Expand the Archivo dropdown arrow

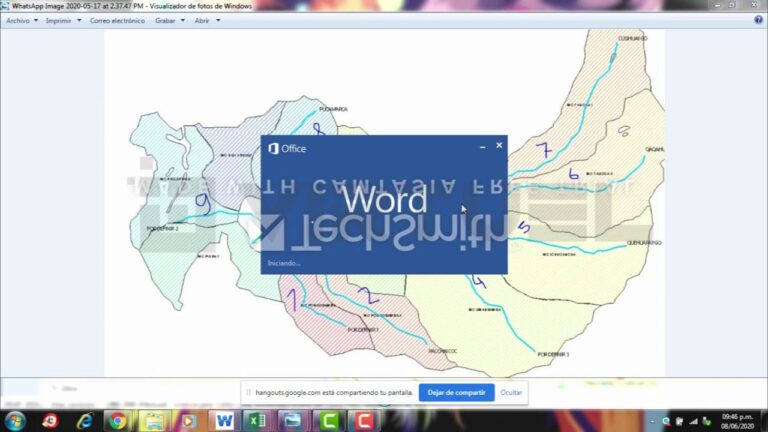pyautogui.click(x=36, y=21)
